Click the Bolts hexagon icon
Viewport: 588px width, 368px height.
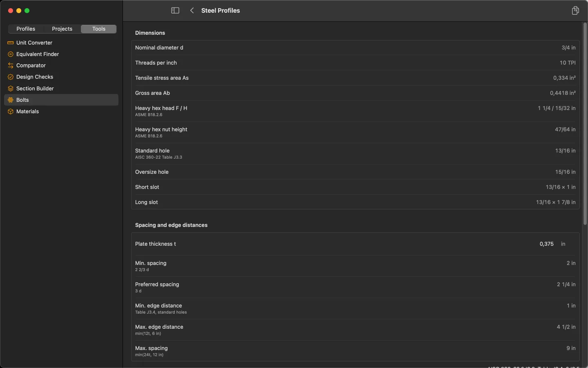point(11,100)
